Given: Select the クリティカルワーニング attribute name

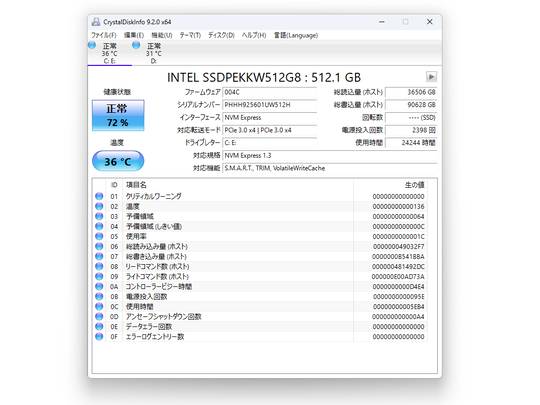Looking at the screenshot, I should 154,196.
